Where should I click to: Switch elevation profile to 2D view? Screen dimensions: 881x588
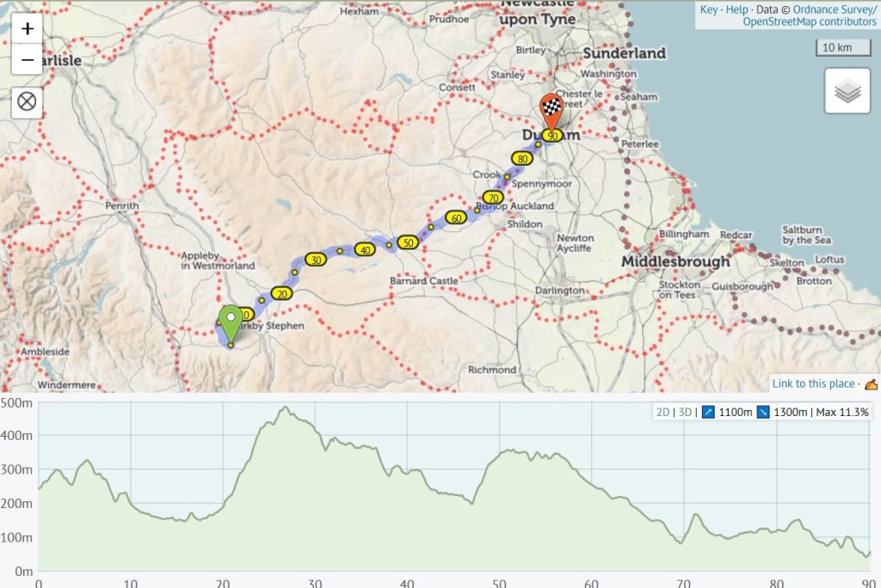[662, 413]
